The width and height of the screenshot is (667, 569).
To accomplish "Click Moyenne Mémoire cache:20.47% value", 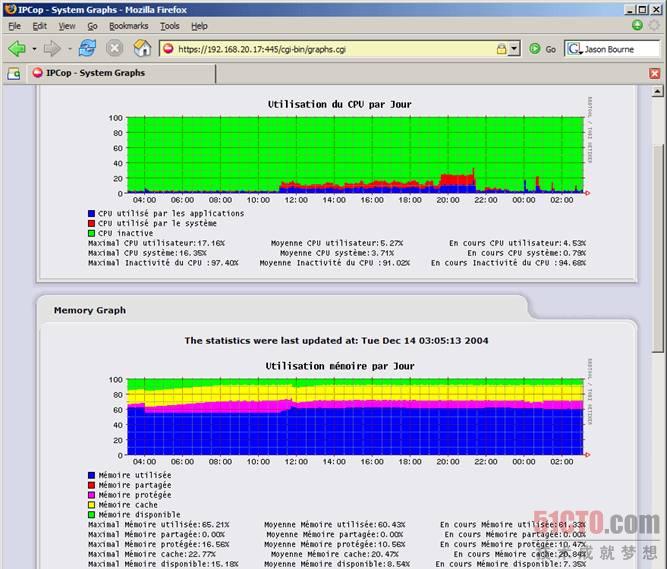I will point(335,554).
